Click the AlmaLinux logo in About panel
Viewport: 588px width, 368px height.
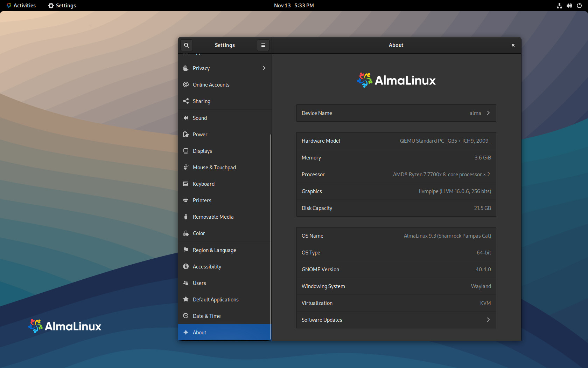[396, 80]
